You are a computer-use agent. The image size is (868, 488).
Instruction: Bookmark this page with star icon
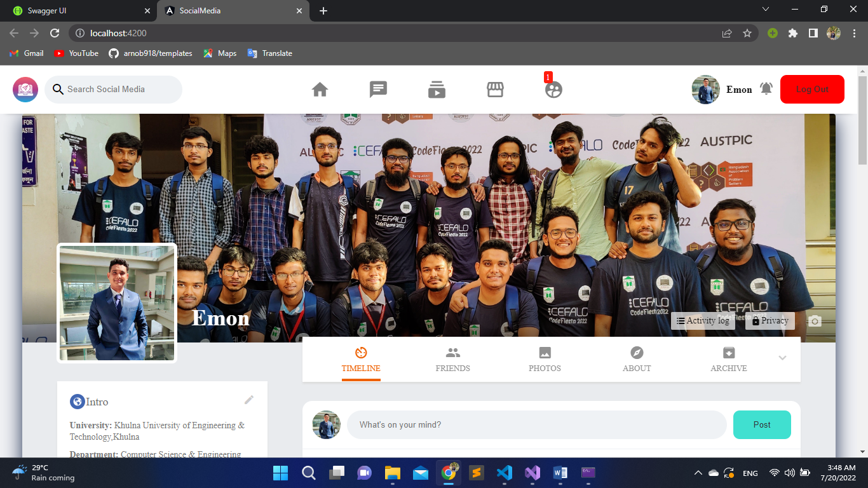click(x=747, y=33)
